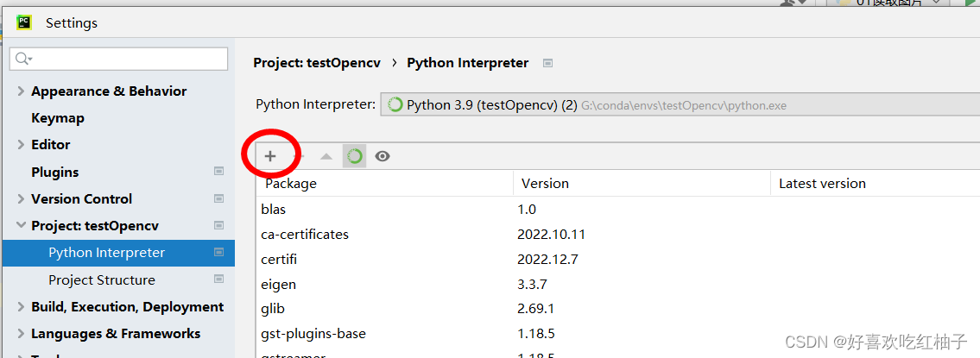Click version 2022.10.11 cell

click(551, 235)
